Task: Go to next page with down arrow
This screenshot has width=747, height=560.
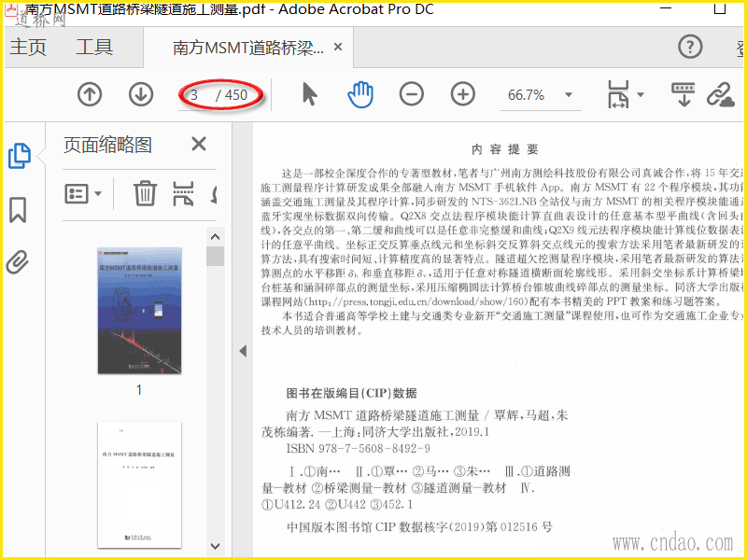Action: (x=141, y=94)
